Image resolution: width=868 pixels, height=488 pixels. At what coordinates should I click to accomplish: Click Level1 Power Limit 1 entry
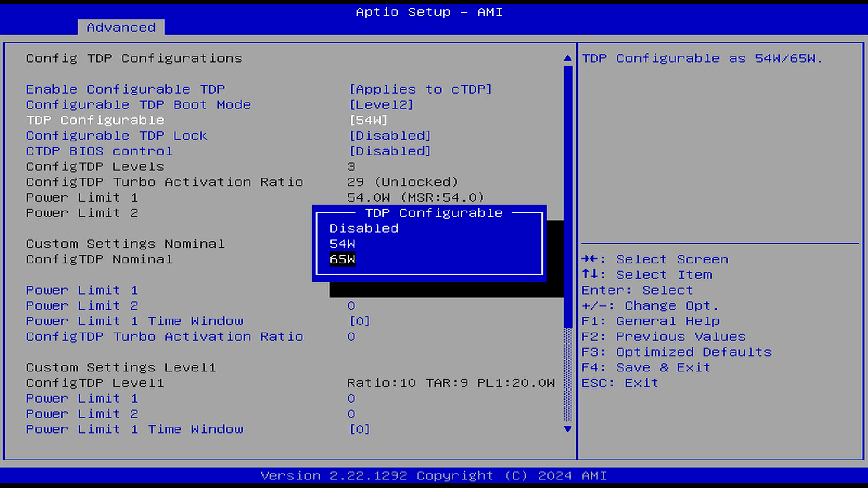[x=81, y=399]
